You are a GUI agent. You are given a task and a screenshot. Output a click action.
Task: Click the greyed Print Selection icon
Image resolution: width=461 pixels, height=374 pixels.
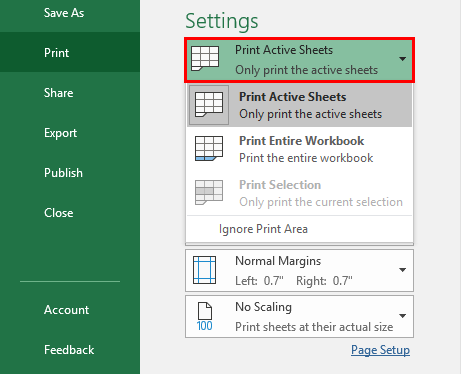209,192
